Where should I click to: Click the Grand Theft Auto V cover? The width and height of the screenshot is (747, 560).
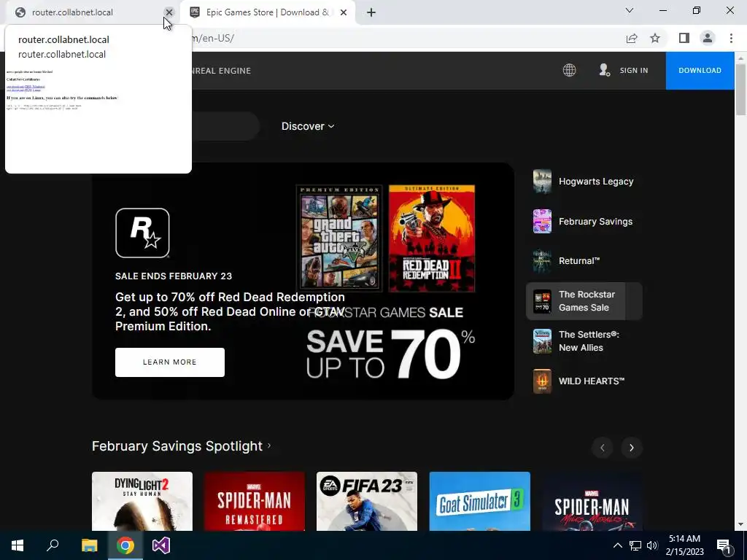(x=339, y=238)
